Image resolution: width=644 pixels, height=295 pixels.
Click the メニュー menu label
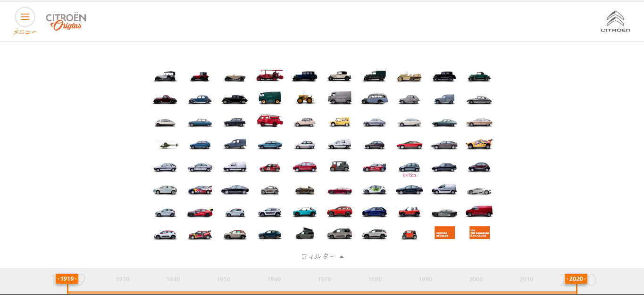pos(25,32)
